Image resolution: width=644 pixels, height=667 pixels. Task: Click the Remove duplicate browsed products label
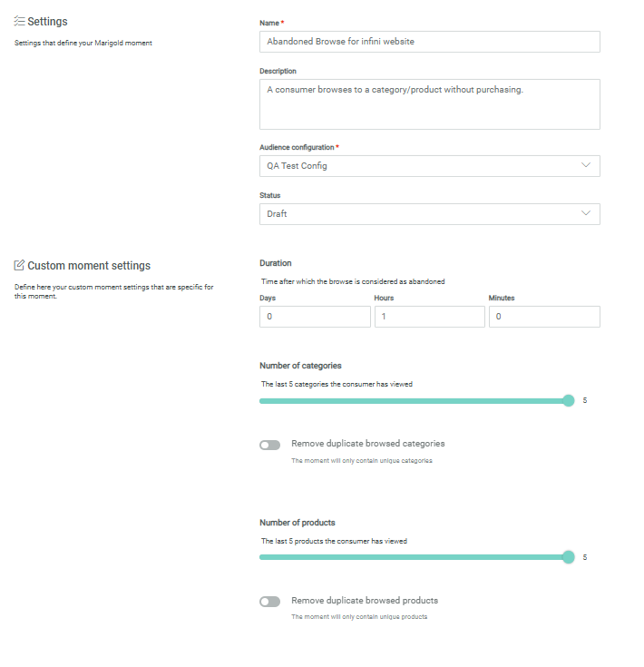[365, 601]
